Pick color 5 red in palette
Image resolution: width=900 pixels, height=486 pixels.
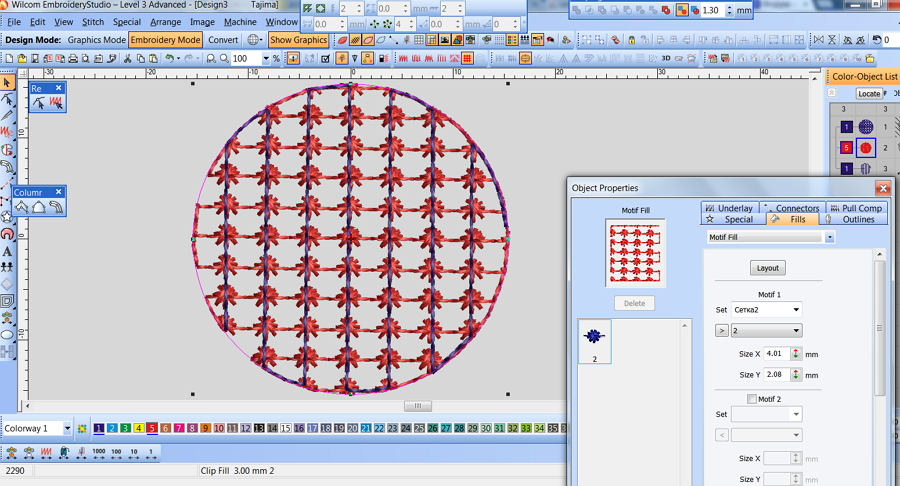click(x=152, y=428)
